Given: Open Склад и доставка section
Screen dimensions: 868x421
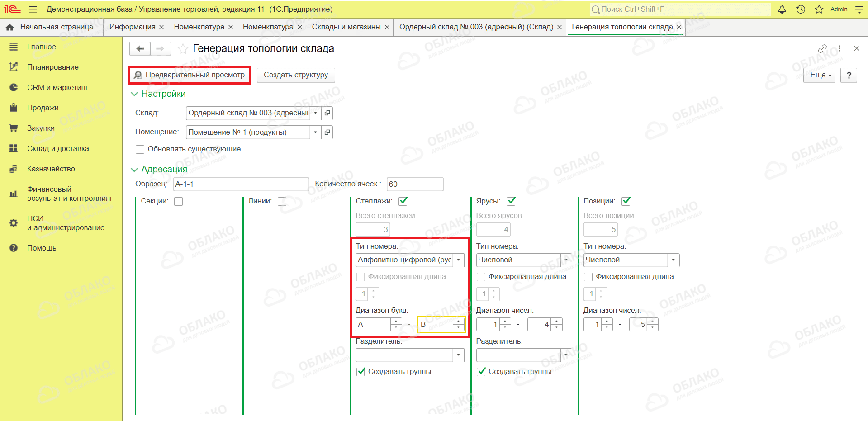Looking at the screenshot, I should tap(58, 148).
